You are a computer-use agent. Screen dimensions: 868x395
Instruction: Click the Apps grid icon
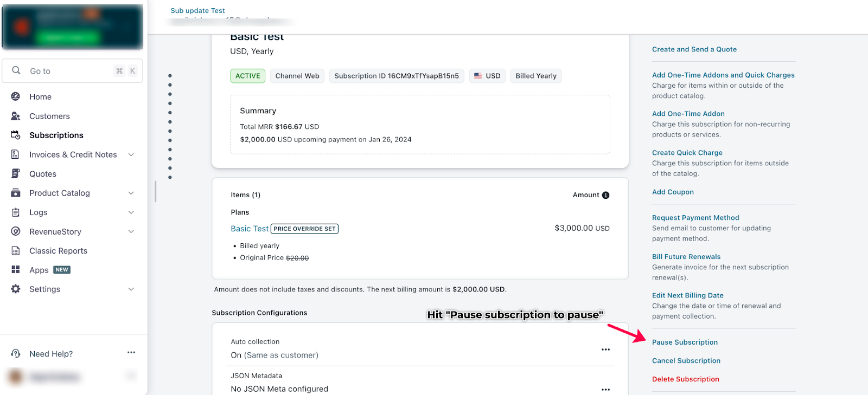tap(16, 270)
